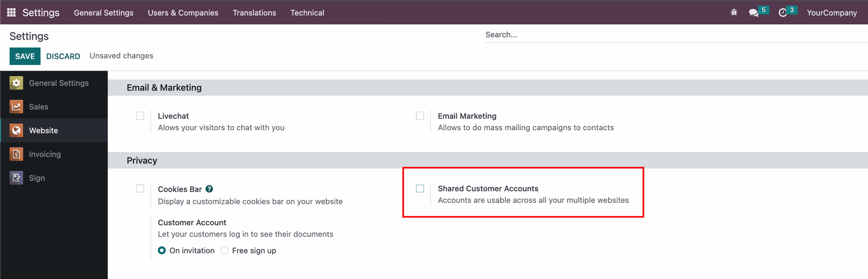Open the Translations menu
The height and width of the screenshot is (279, 868).
(x=254, y=13)
